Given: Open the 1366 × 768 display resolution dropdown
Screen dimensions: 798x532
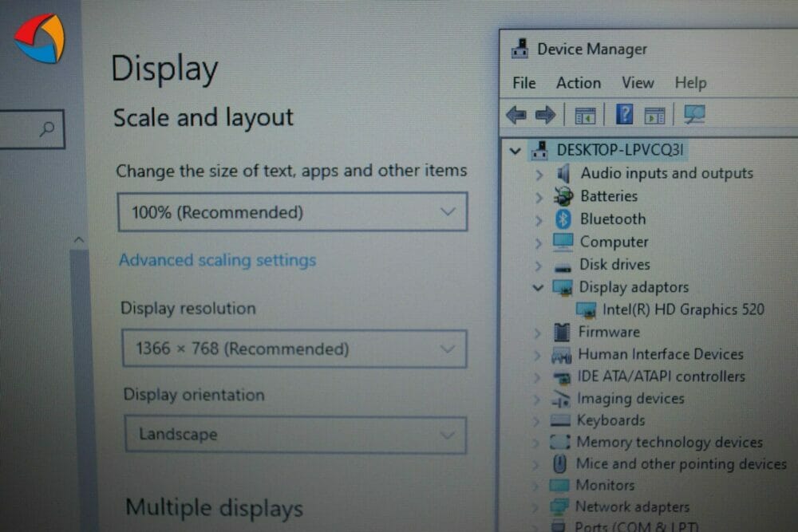Looking at the screenshot, I should pyautogui.click(x=294, y=349).
